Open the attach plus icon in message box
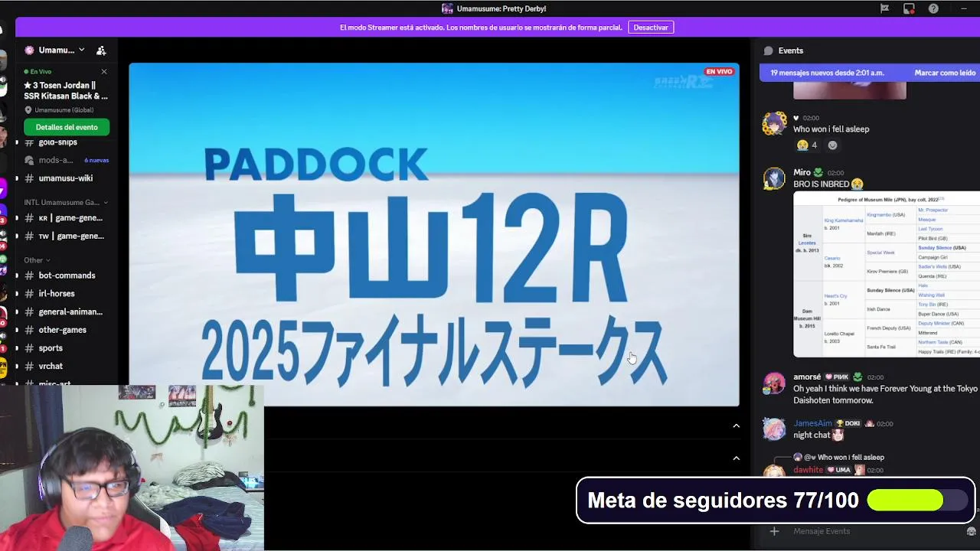 point(774,531)
